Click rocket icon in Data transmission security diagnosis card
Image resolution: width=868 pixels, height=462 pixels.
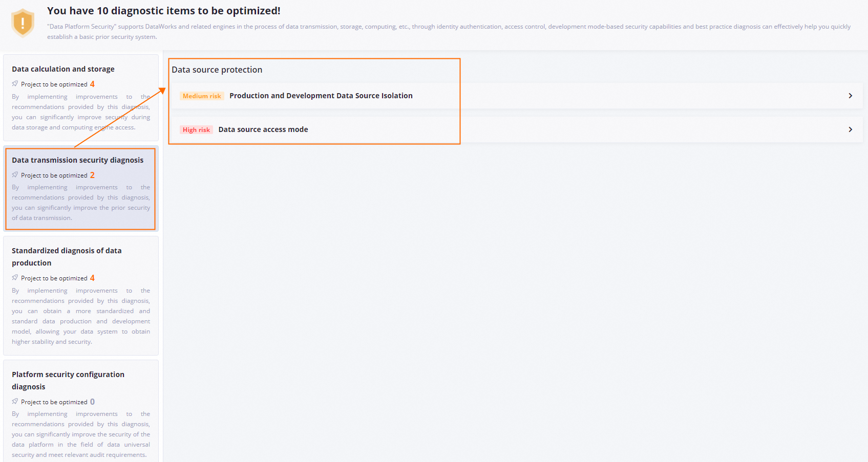pyautogui.click(x=15, y=175)
